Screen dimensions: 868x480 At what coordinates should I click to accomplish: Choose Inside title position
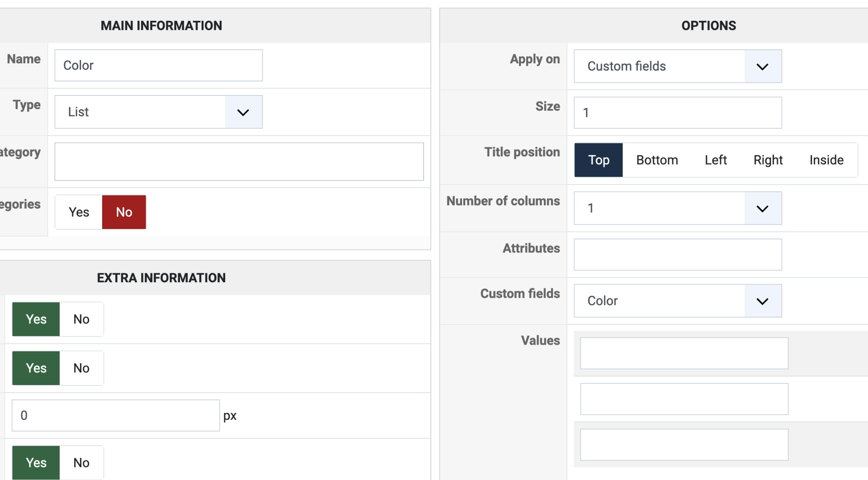coord(826,160)
